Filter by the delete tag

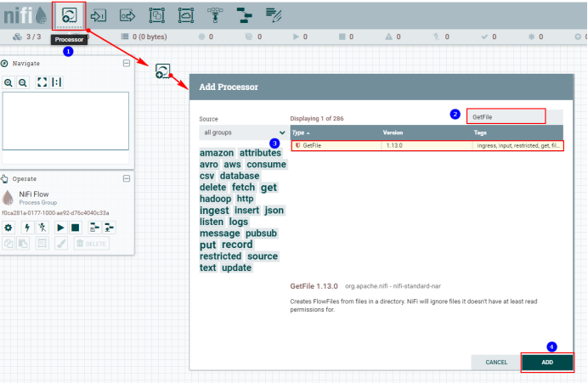coord(213,188)
